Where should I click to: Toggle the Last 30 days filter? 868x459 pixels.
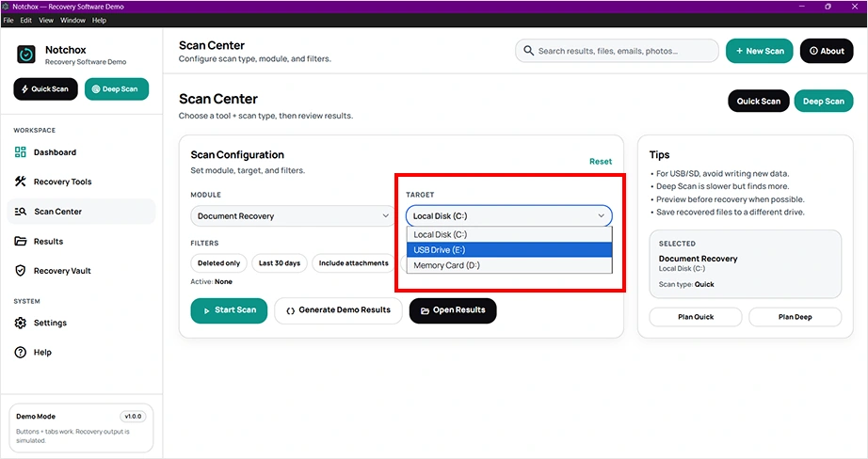pyautogui.click(x=280, y=263)
